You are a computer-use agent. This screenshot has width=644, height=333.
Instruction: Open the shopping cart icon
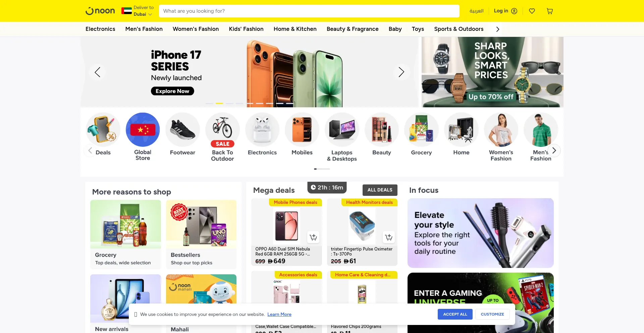pos(550,11)
